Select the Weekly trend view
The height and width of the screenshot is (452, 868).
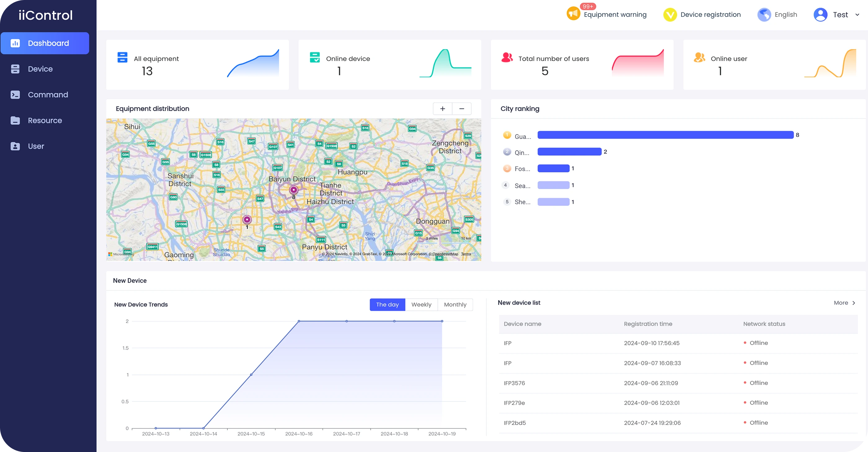tap(421, 305)
